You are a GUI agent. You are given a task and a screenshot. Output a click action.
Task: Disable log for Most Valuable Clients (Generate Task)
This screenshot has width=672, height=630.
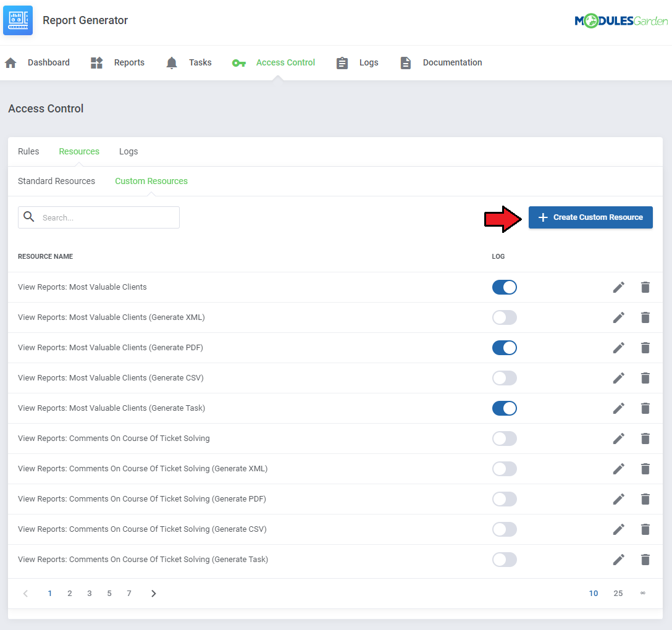click(505, 408)
